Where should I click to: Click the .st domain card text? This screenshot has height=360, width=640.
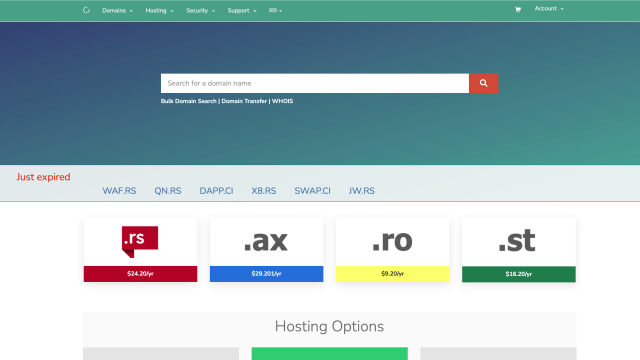pyautogui.click(x=517, y=241)
